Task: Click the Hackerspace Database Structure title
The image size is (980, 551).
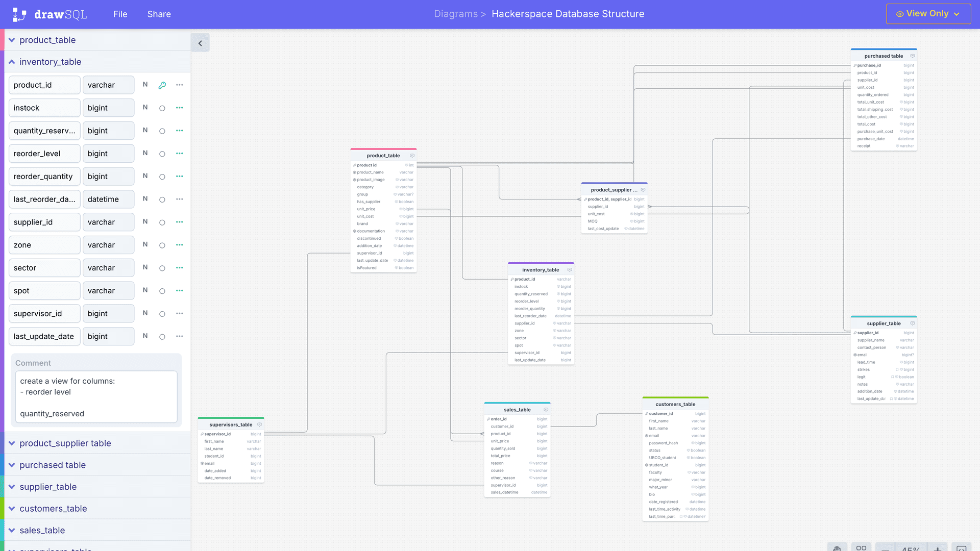Action: pyautogui.click(x=568, y=14)
